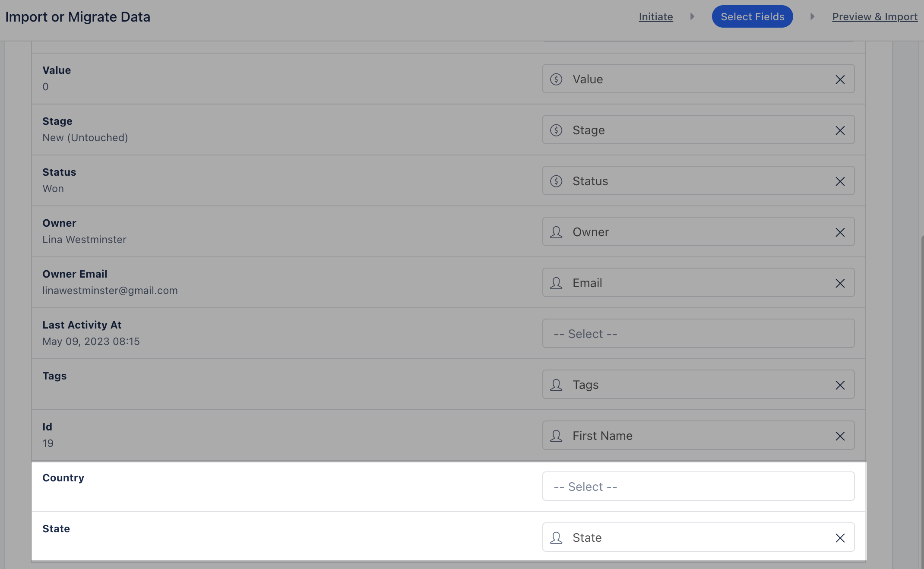Click the sample value Won
Viewport: 924px width, 569px height.
click(x=53, y=189)
